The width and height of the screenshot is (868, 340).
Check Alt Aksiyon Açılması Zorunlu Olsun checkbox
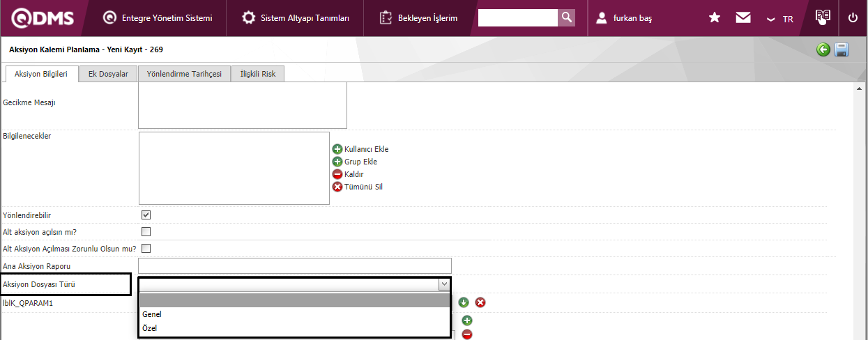(x=146, y=248)
